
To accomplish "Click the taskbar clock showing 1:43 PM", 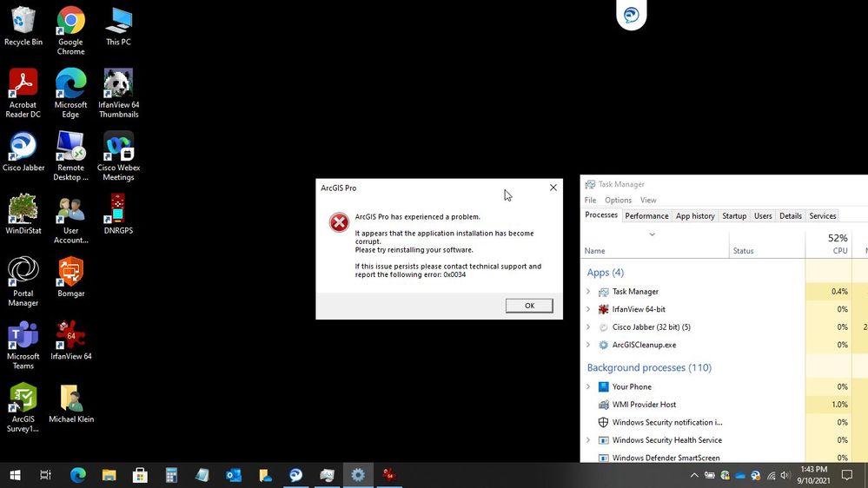I will click(x=813, y=475).
